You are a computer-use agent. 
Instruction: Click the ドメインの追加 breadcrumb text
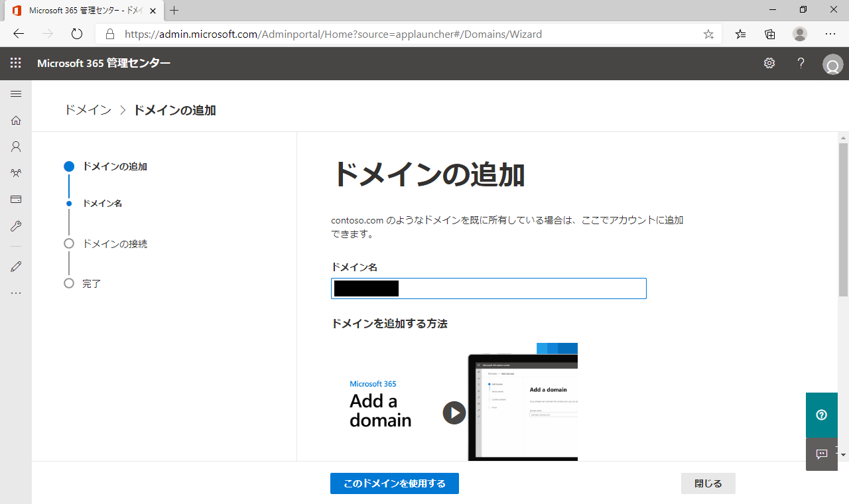(174, 110)
